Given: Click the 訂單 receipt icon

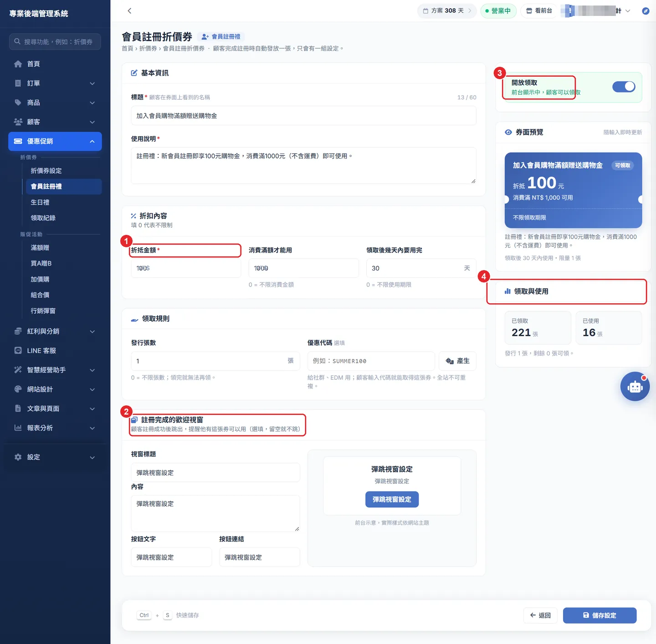Looking at the screenshot, I should (18, 83).
